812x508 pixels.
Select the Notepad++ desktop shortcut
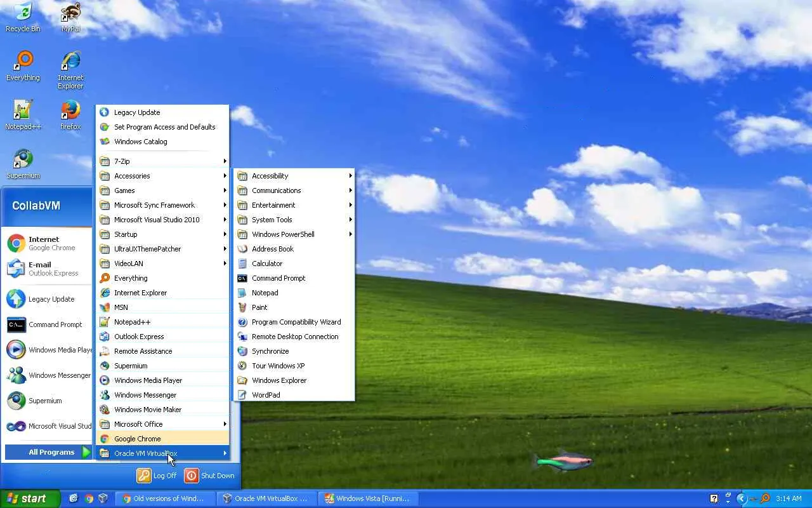click(x=23, y=115)
